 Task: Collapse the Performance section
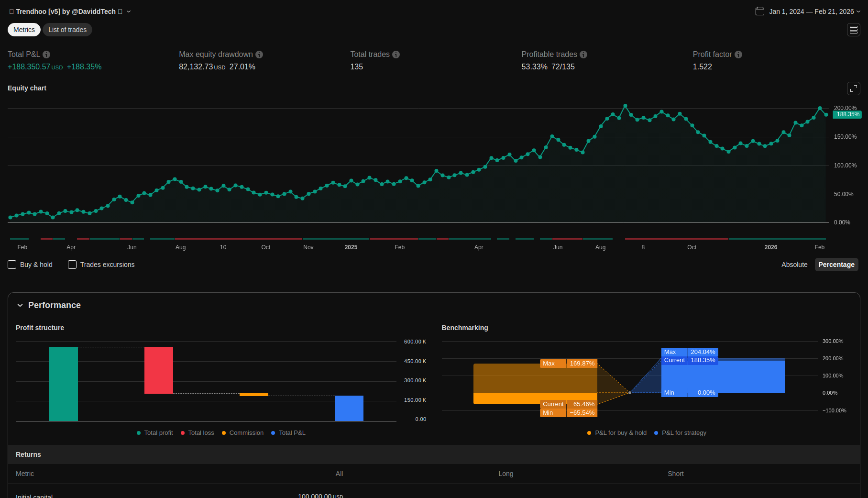click(x=20, y=305)
